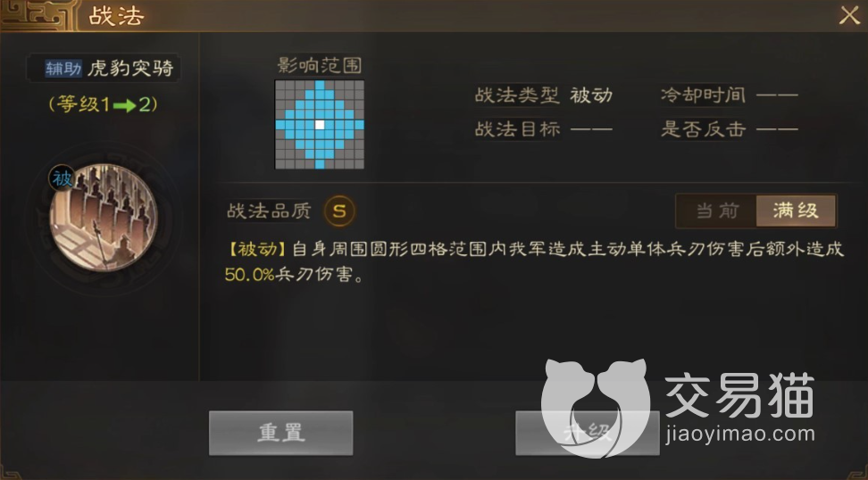This screenshot has width=868, height=480.
Task: Click the white center cell of range grid
Action: click(320, 125)
